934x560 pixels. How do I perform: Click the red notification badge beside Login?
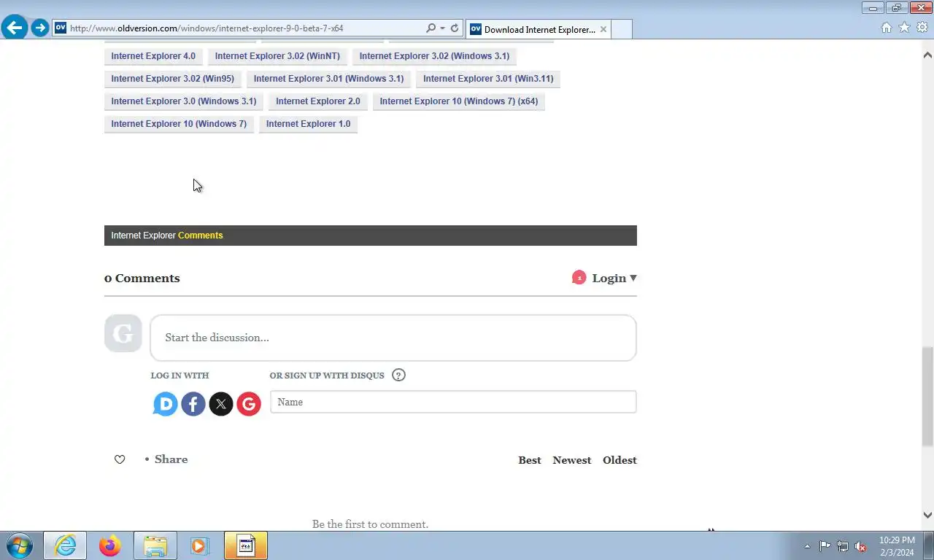(579, 278)
